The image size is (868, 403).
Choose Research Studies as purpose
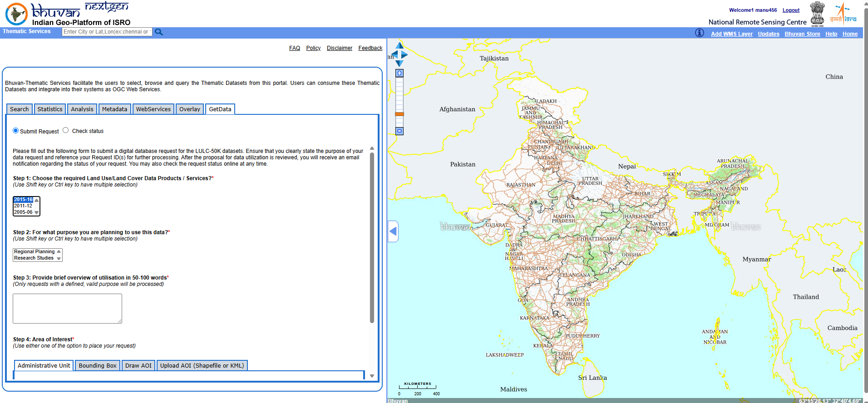pos(35,258)
